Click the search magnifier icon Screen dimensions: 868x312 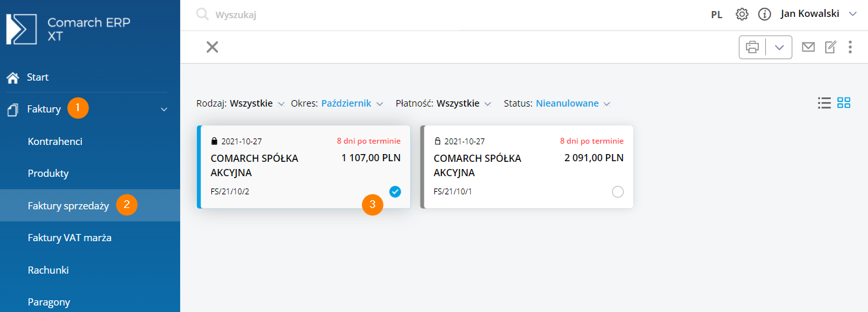[x=203, y=14]
